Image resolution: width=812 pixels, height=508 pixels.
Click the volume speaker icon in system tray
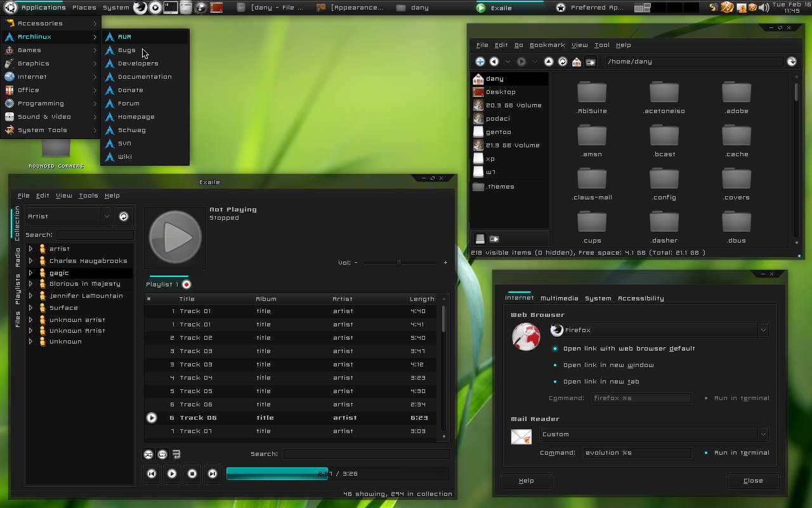764,8
